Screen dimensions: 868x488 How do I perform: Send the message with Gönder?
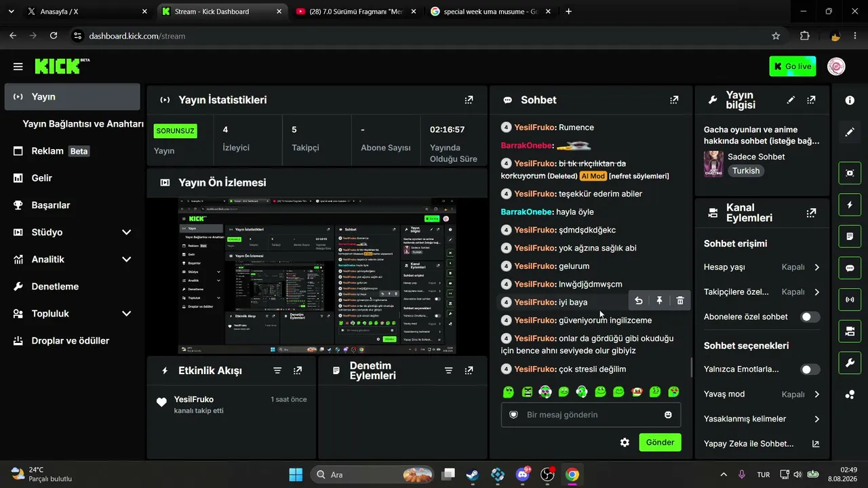pyautogui.click(x=660, y=443)
